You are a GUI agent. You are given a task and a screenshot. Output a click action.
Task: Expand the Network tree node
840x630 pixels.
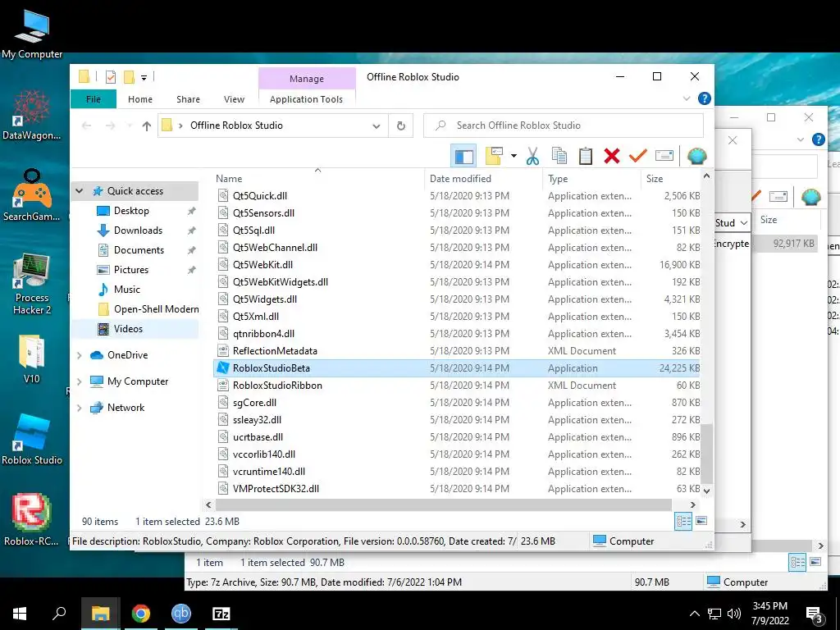pyautogui.click(x=80, y=408)
